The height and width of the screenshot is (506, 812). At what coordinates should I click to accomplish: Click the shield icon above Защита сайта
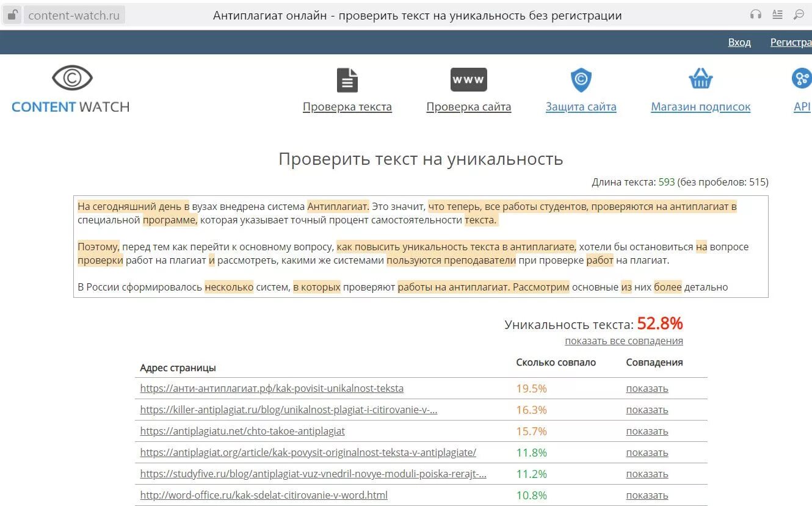click(x=581, y=80)
